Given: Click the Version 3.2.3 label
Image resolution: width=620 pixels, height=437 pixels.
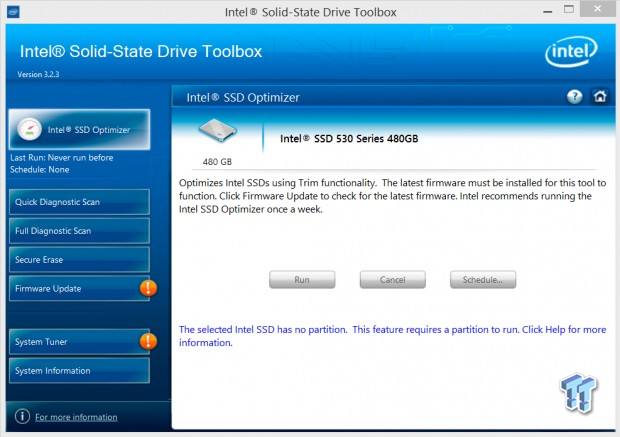Looking at the screenshot, I should 38,74.
